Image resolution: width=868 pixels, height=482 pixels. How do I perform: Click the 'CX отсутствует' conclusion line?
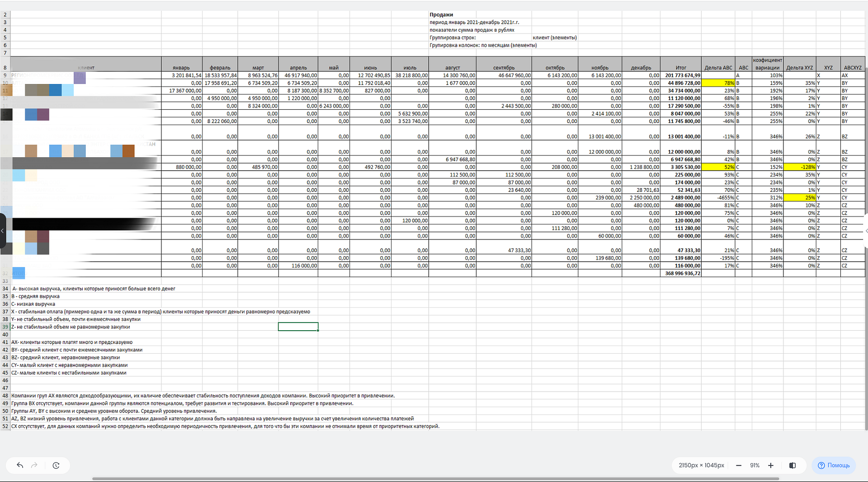click(x=225, y=426)
